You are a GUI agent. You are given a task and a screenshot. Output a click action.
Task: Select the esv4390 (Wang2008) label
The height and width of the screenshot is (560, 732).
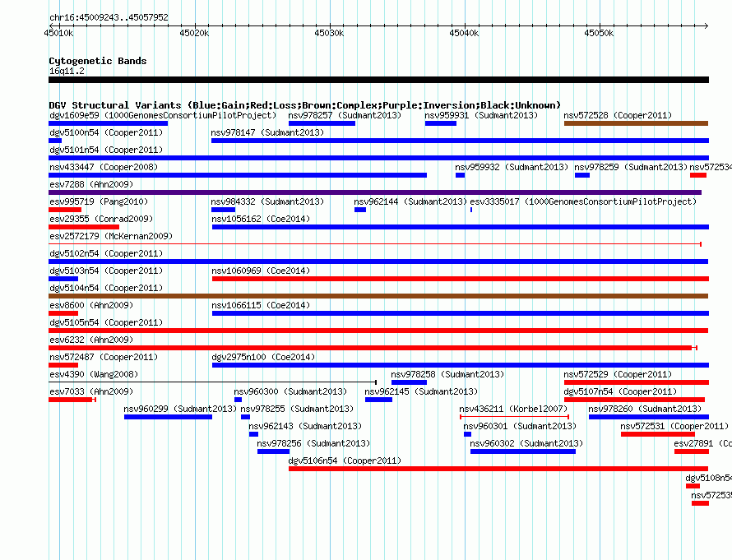click(x=94, y=374)
